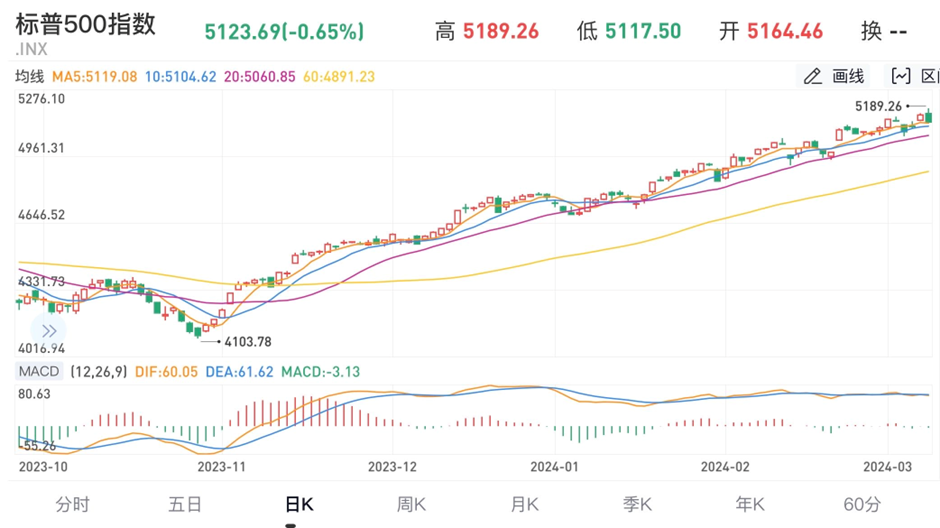Expand the chart with the double-chevron button
Viewport: 940px width, 528px height.
click(x=49, y=331)
